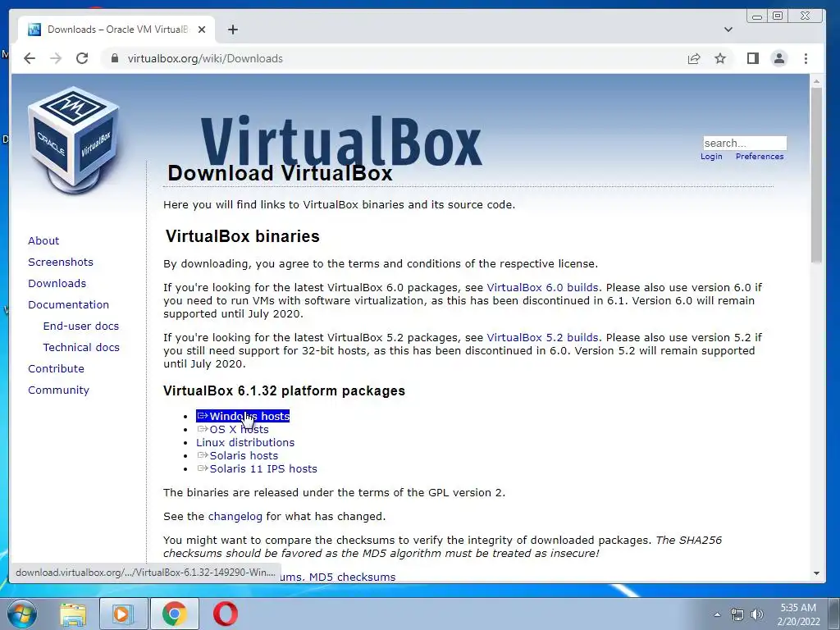Viewport: 840px width, 630px height.
Task: Click the padlock site info icon
Action: (x=114, y=58)
